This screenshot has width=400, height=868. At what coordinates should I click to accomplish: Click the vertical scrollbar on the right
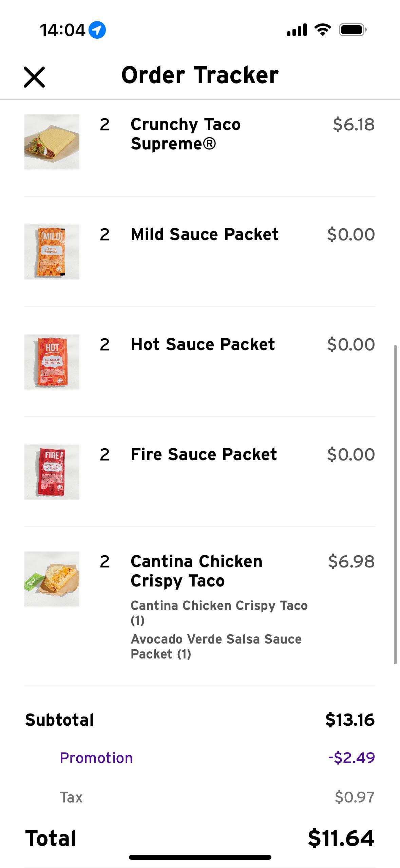(x=395, y=504)
